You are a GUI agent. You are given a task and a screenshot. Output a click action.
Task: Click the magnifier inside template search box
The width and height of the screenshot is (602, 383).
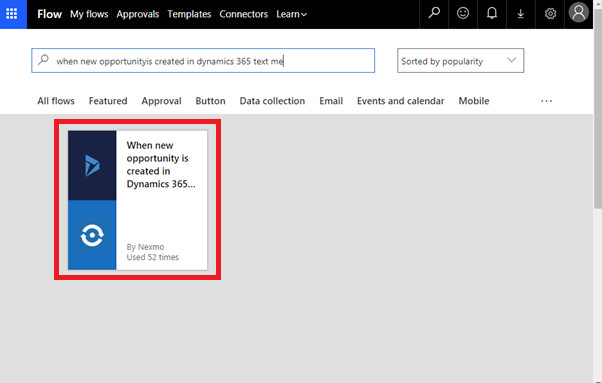coord(43,60)
